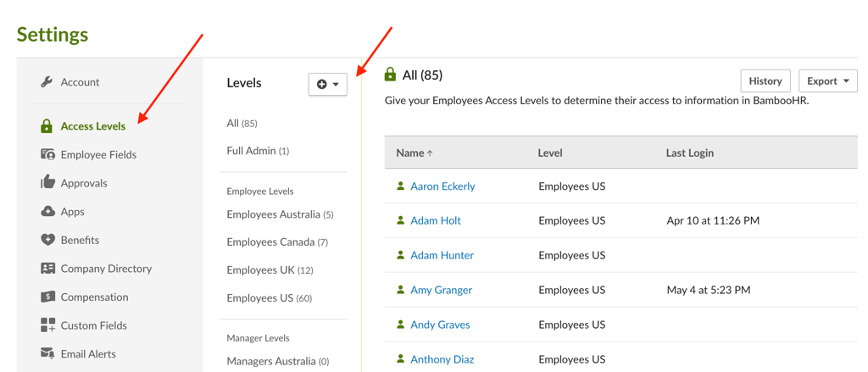Select Employees UK (12) level
This screenshot has width=868, height=372.
[270, 270]
